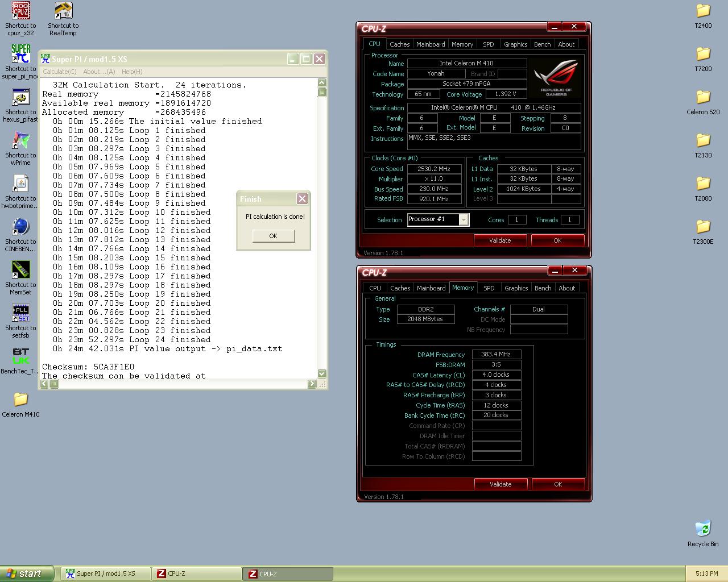Switch to second CPU-Z taskbar button

pyautogui.click(x=288, y=573)
